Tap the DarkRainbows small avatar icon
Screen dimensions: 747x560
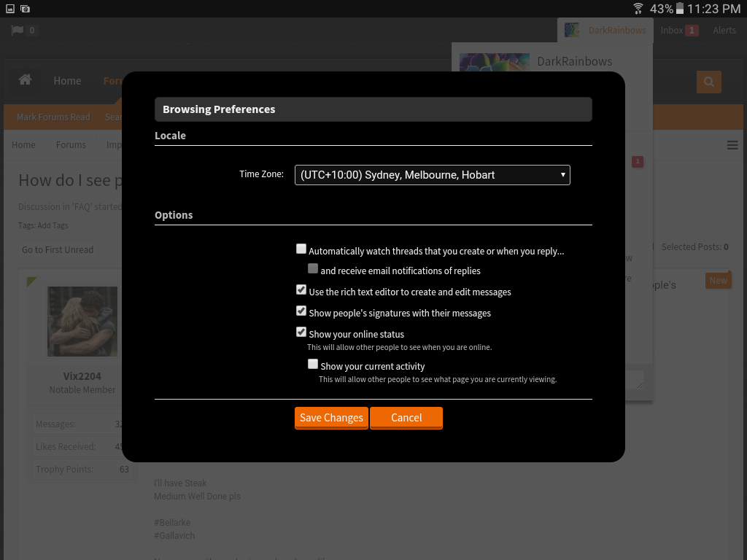(572, 30)
